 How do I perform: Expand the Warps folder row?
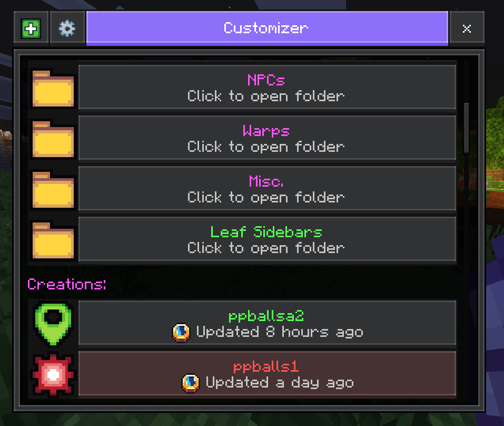pyautogui.click(x=267, y=138)
